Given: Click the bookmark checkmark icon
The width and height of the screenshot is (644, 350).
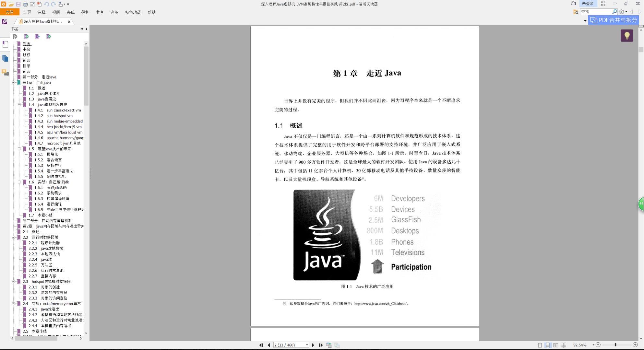Looking at the screenshot, I should 49,37.
